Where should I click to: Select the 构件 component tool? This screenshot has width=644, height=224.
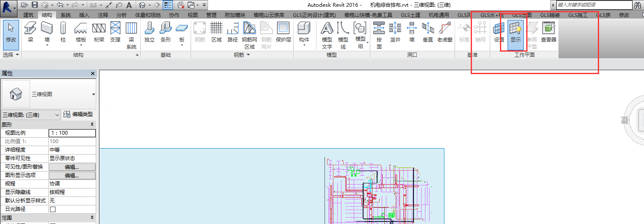[x=304, y=33]
